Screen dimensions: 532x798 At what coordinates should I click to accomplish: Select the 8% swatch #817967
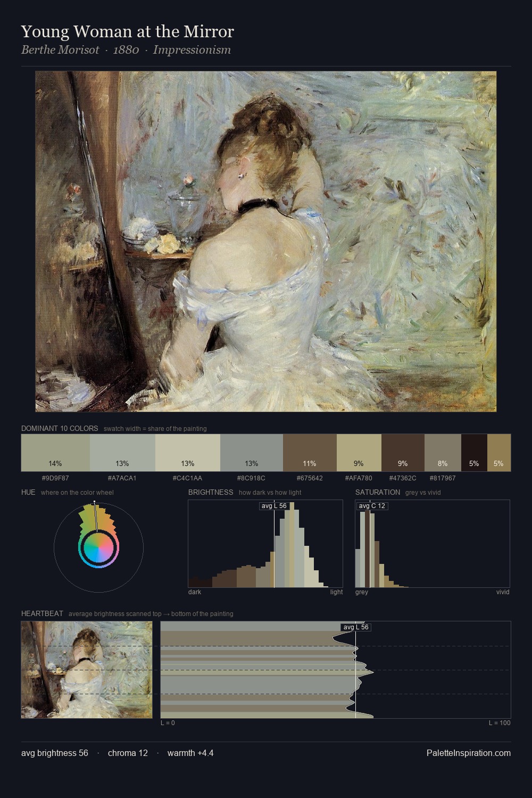tap(443, 453)
